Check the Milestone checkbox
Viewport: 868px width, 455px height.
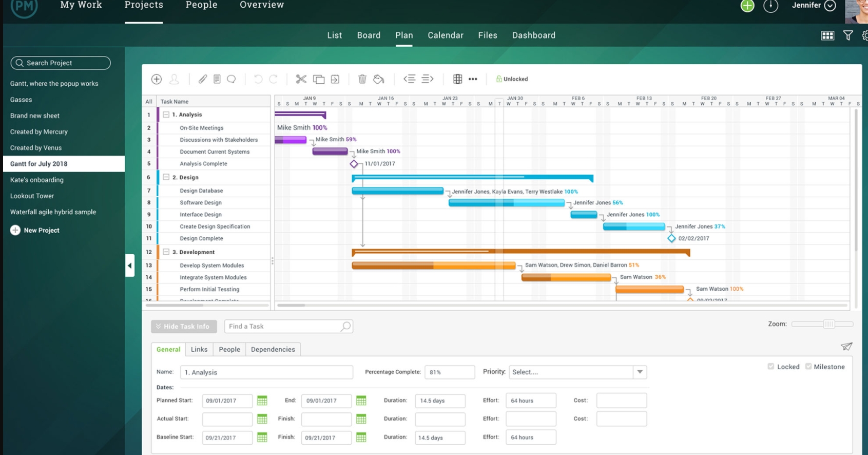(x=808, y=366)
